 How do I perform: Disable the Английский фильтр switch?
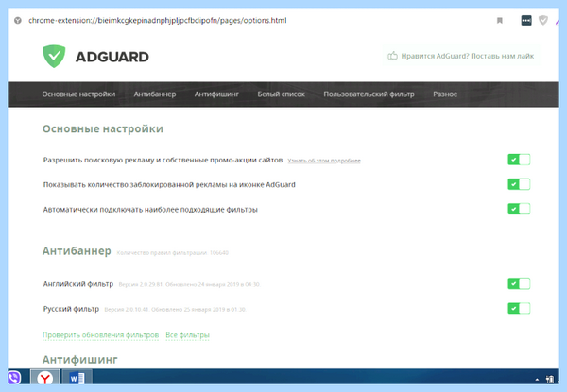[x=519, y=283]
